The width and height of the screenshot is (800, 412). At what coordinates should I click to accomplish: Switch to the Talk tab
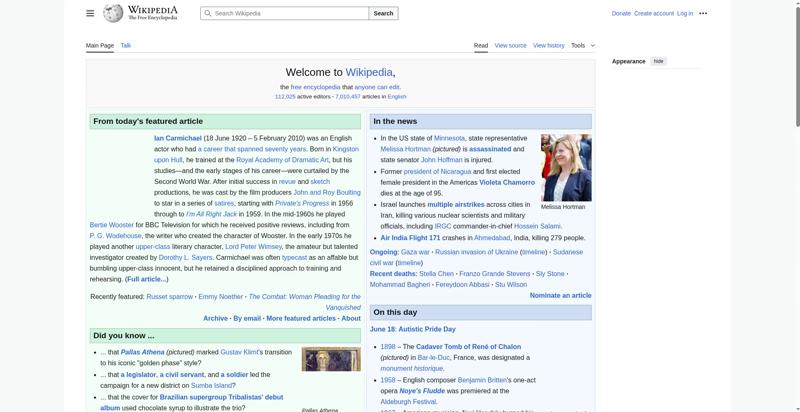click(126, 45)
